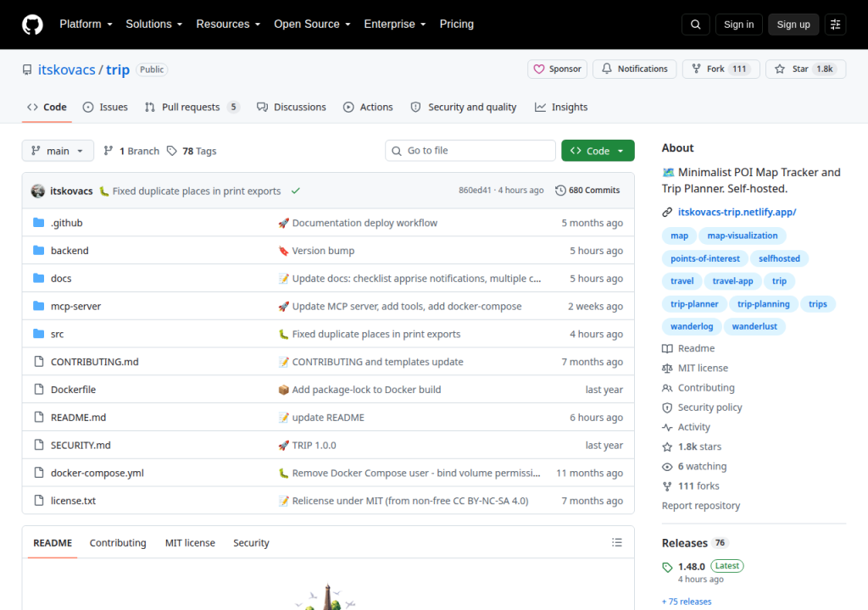Open the mcp-server folder
The height and width of the screenshot is (610, 868).
pos(75,306)
